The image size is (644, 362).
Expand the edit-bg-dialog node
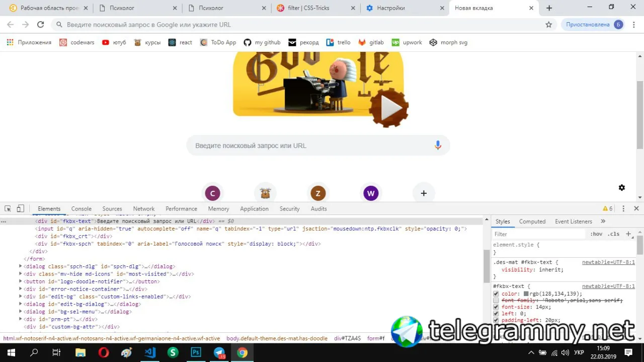[x=21, y=304]
